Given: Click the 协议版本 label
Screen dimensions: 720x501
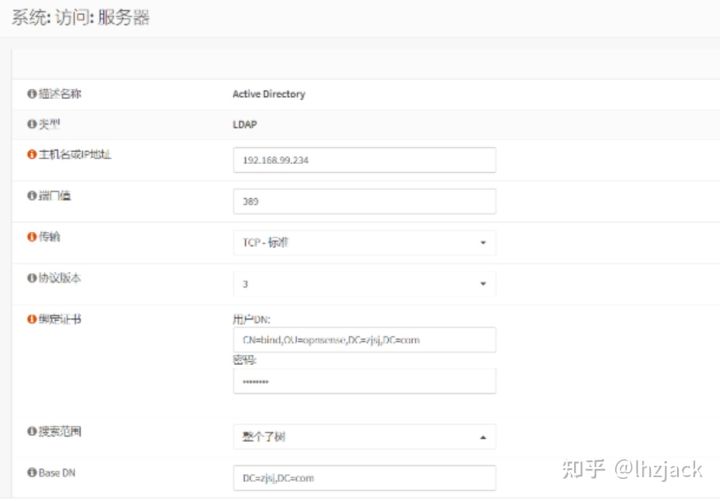Looking at the screenshot, I should (60, 278).
